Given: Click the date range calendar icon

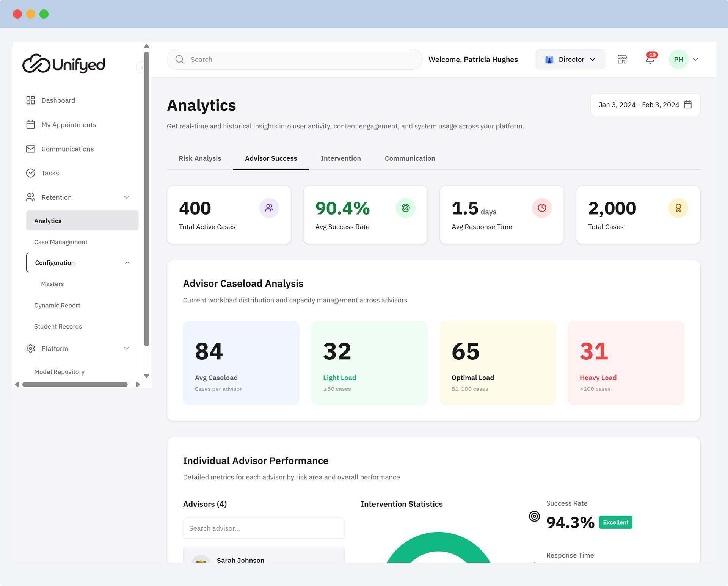Looking at the screenshot, I should (x=688, y=105).
